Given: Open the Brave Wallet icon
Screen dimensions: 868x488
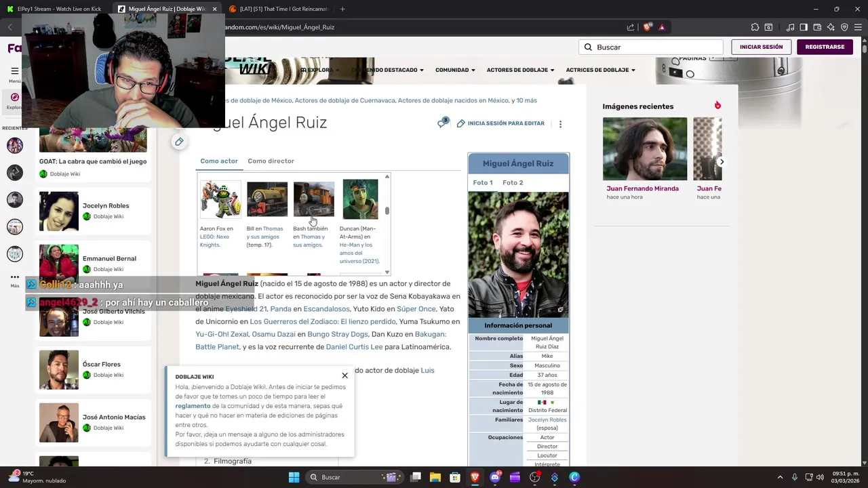Looking at the screenshot, I should [x=817, y=27].
